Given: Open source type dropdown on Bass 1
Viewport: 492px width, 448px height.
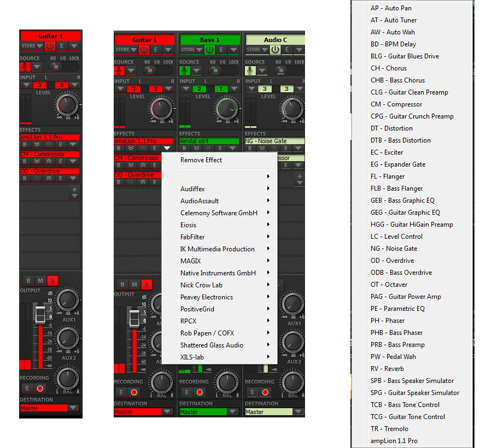Looking at the screenshot, I should (x=197, y=70).
